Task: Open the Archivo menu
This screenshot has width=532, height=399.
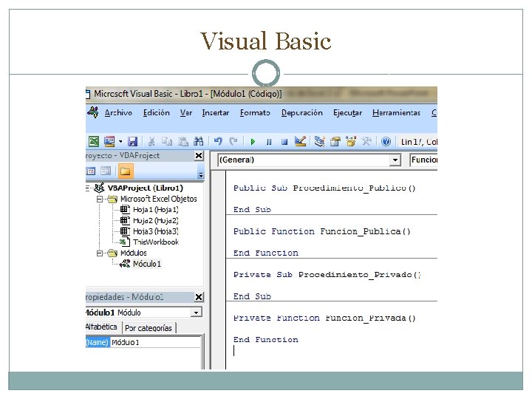Action: 118,112
